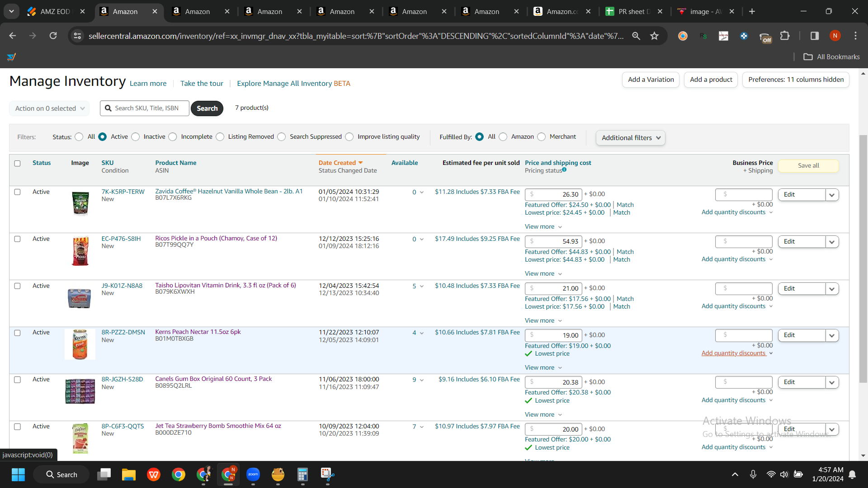Screen dimensions: 868x488
Task: Open File Explorer from the taskbar
Action: tap(129, 474)
